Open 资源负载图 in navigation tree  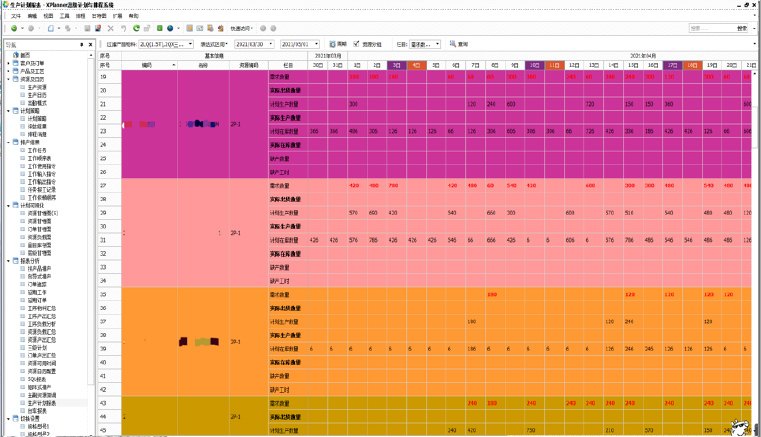click(39, 237)
